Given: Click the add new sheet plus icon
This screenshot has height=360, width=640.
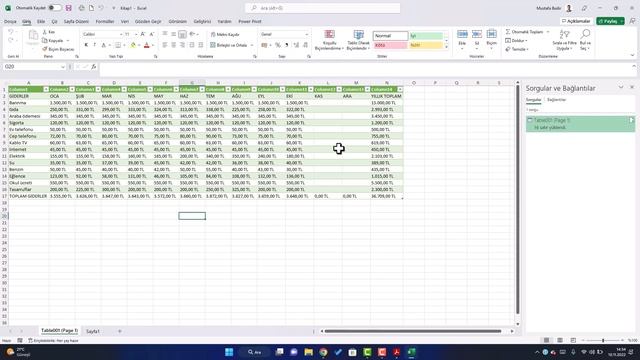Looking at the screenshot, I should [120, 331].
